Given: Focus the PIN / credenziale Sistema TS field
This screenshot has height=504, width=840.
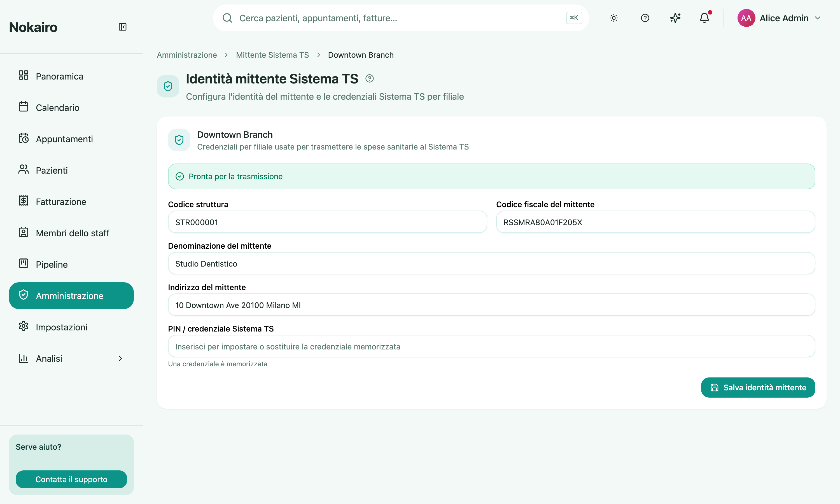Looking at the screenshot, I should click(491, 346).
